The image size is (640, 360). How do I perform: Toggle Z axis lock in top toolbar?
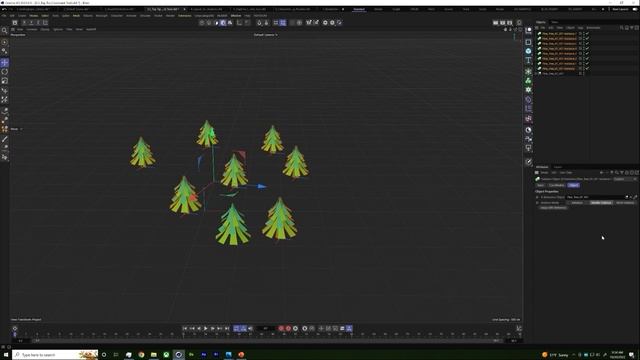38,23
